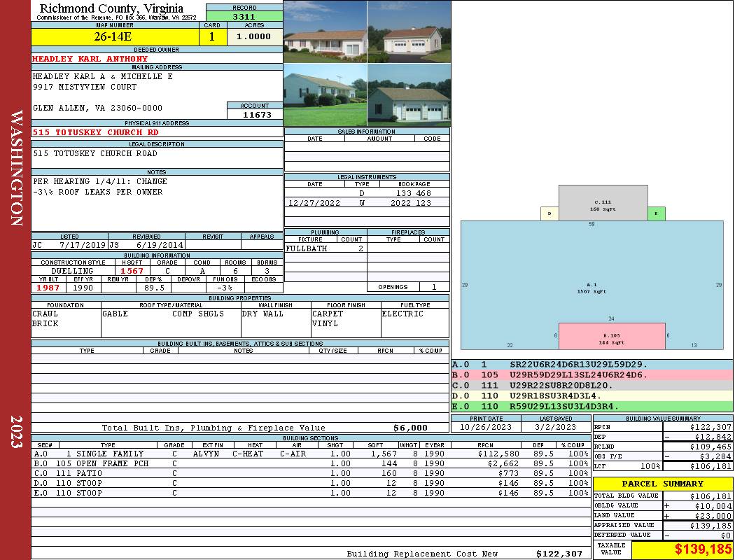The height and width of the screenshot is (560, 735).
Task: Click account number 11673
Action: pyautogui.click(x=257, y=114)
